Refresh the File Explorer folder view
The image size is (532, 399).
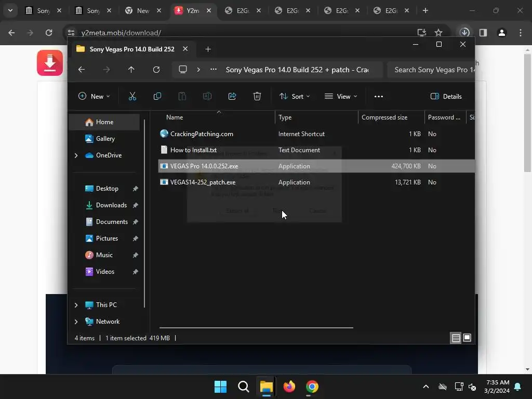156,70
